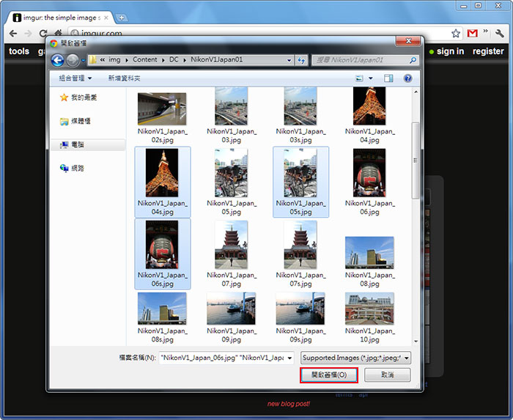Close the open file dialog
The height and width of the screenshot is (420, 513).
(x=408, y=41)
